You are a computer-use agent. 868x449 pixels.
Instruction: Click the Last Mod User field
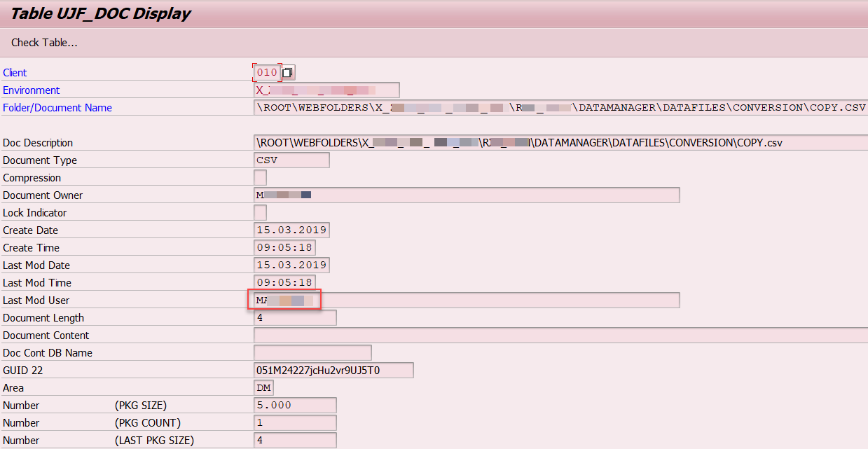[467, 300]
